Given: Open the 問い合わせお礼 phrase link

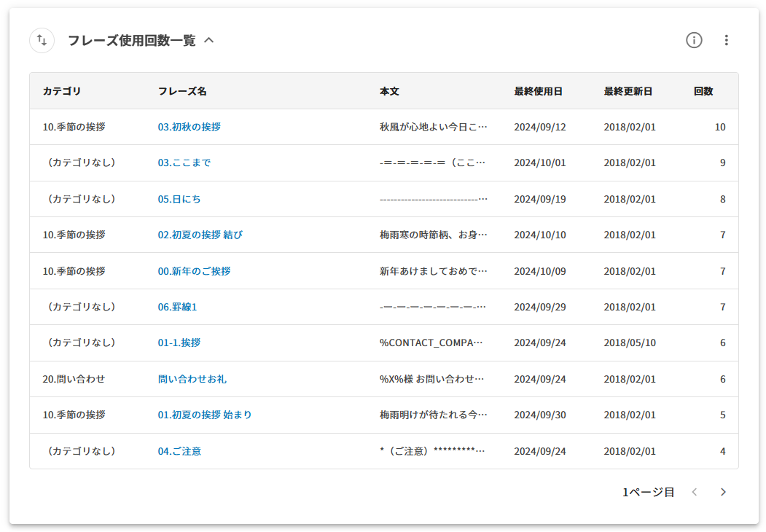Looking at the screenshot, I should point(192,379).
